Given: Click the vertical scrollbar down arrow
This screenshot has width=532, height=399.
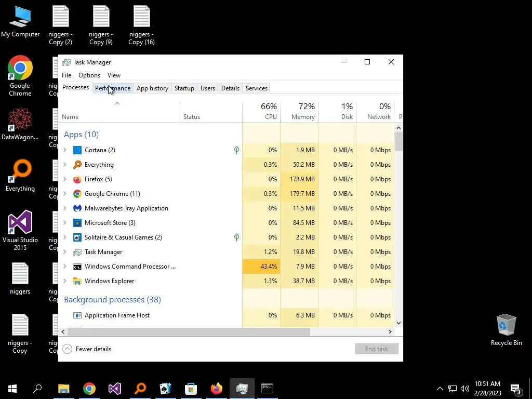Looking at the screenshot, I should point(398,323).
